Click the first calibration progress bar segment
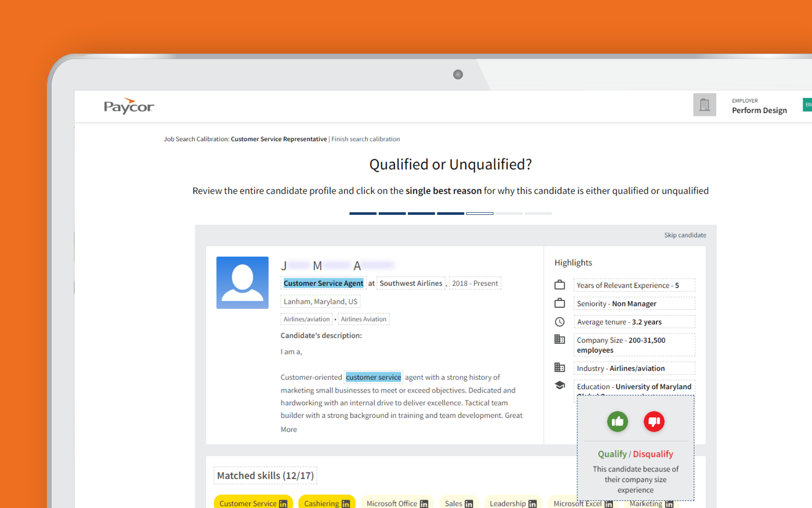 (x=363, y=213)
